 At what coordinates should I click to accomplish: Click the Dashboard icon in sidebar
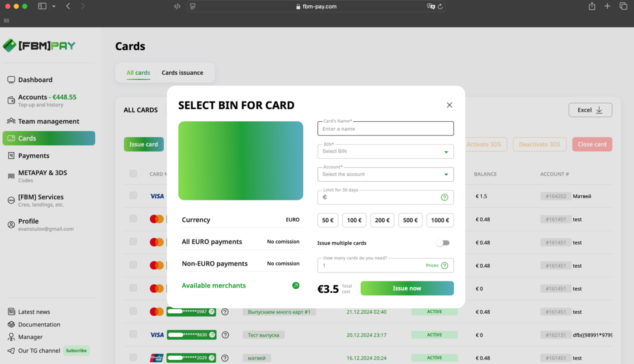11,80
